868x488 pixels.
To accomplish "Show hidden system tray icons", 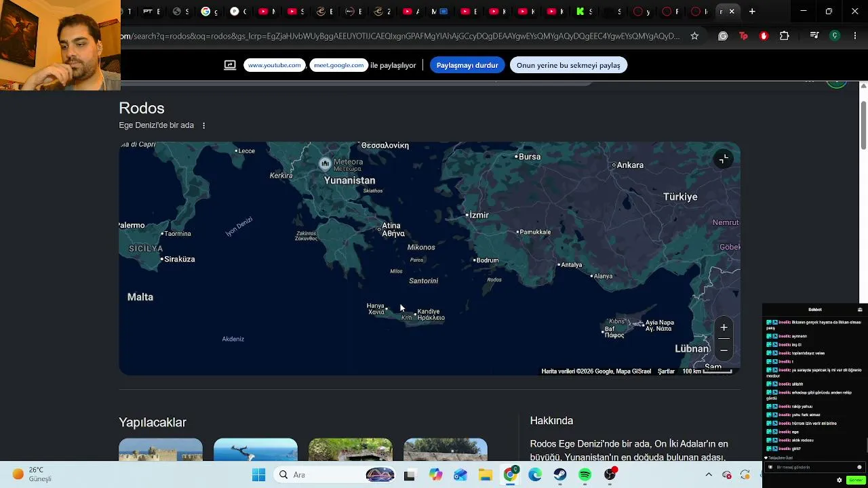I will point(709,475).
